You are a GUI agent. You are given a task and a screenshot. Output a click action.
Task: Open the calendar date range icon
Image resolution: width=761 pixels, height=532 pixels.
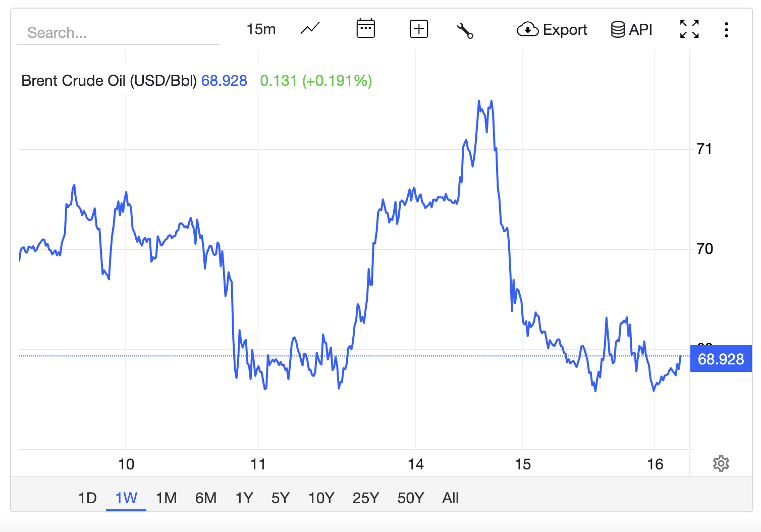tap(365, 29)
